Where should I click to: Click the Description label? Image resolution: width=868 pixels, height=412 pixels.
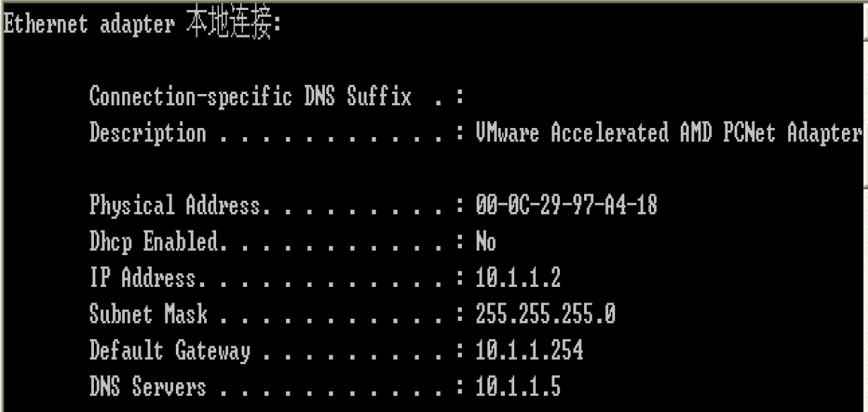pyautogui.click(x=148, y=132)
